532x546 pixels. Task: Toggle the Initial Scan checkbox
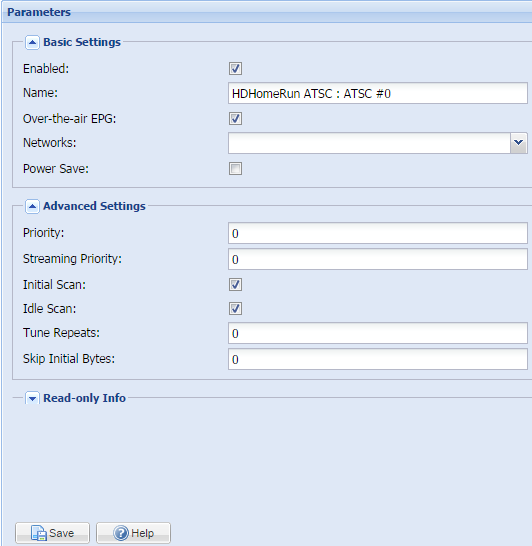point(235,284)
